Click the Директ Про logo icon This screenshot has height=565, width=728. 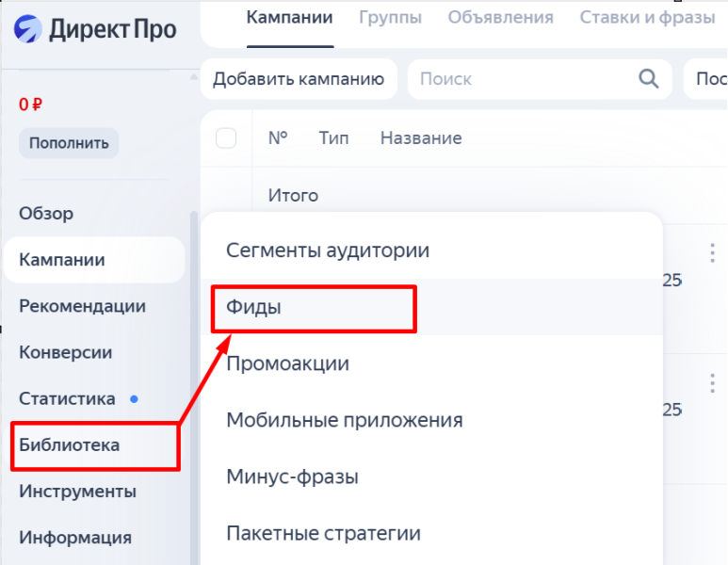pyautogui.click(x=28, y=29)
